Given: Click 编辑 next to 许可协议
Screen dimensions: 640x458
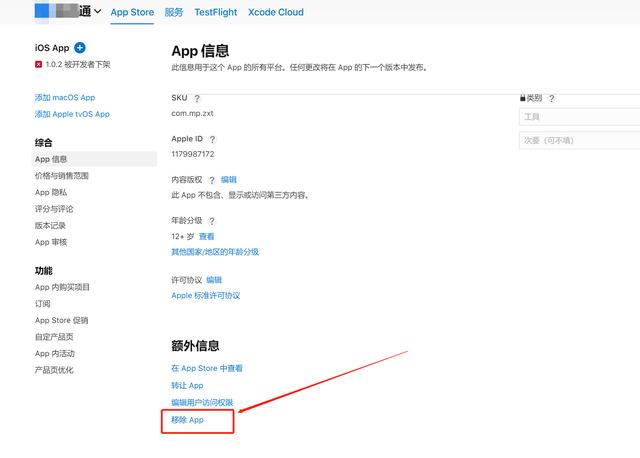Looking at the screenshot, I should click(214, 280).
